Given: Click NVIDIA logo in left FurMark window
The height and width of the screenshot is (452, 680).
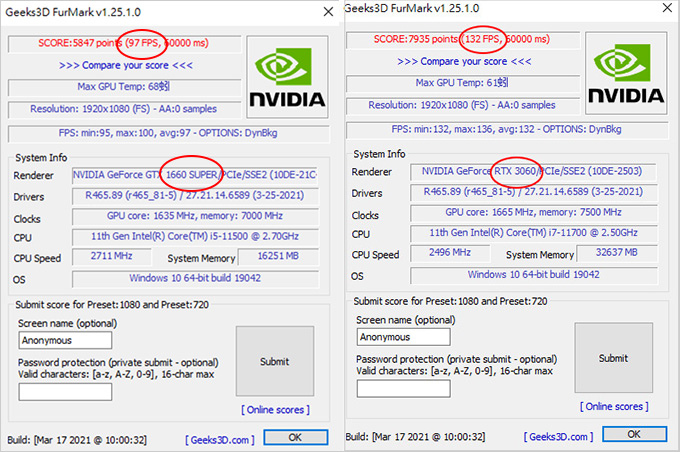Looking at the screenshot, I should click(287, 77).
